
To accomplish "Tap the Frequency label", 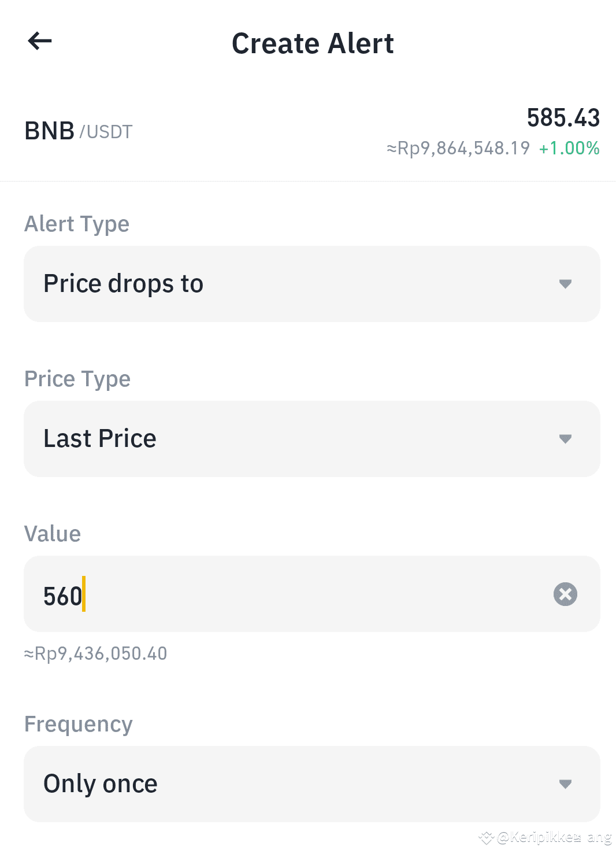I will pos(79,724).
